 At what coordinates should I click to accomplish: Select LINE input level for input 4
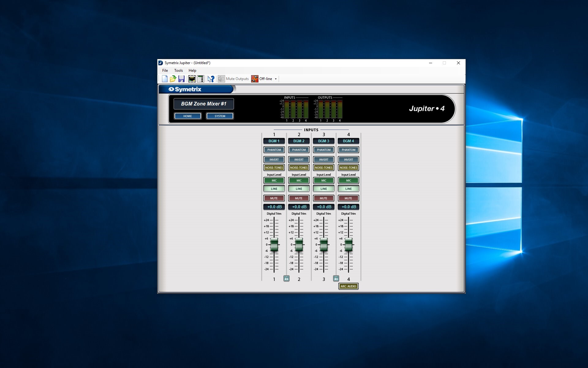pyautogui.click(x=348, y=189)
